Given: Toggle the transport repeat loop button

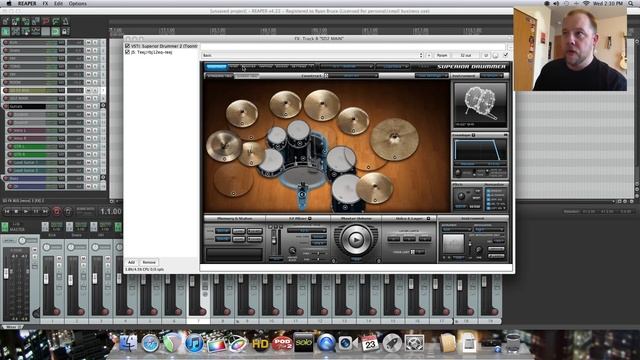Looking at the screenshot, I should point(68,211).
